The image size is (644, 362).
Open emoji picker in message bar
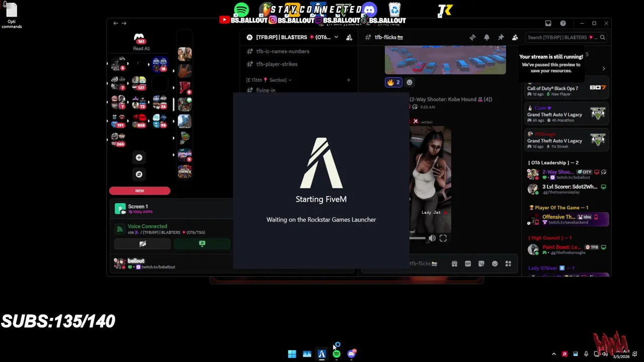[495, 263]
